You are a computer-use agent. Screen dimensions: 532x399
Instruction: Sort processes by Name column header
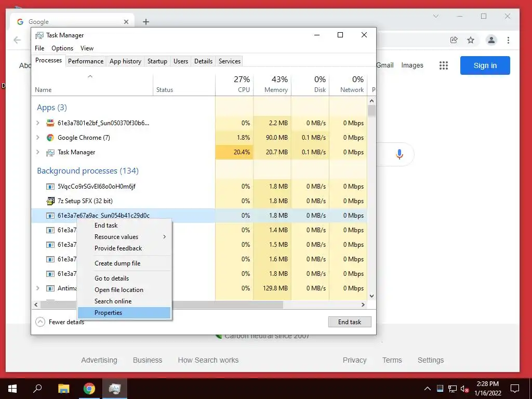[x=92, y=84]
